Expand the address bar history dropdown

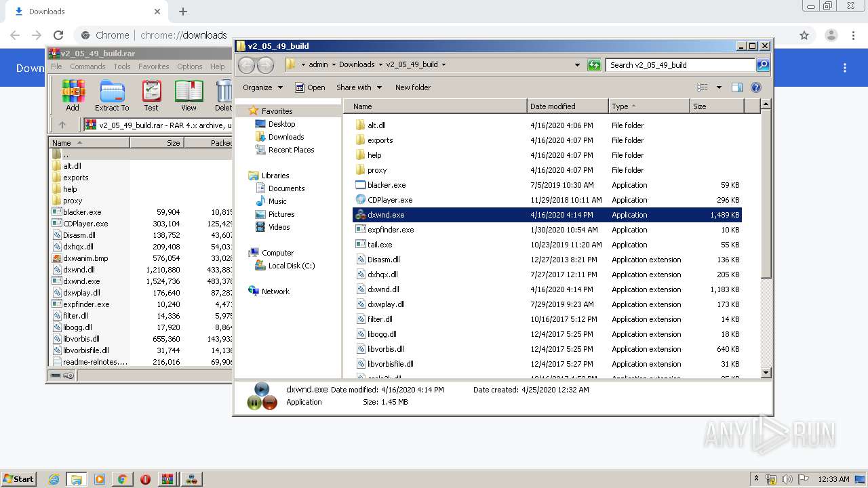pyautogui.click(x=577, y=65)
